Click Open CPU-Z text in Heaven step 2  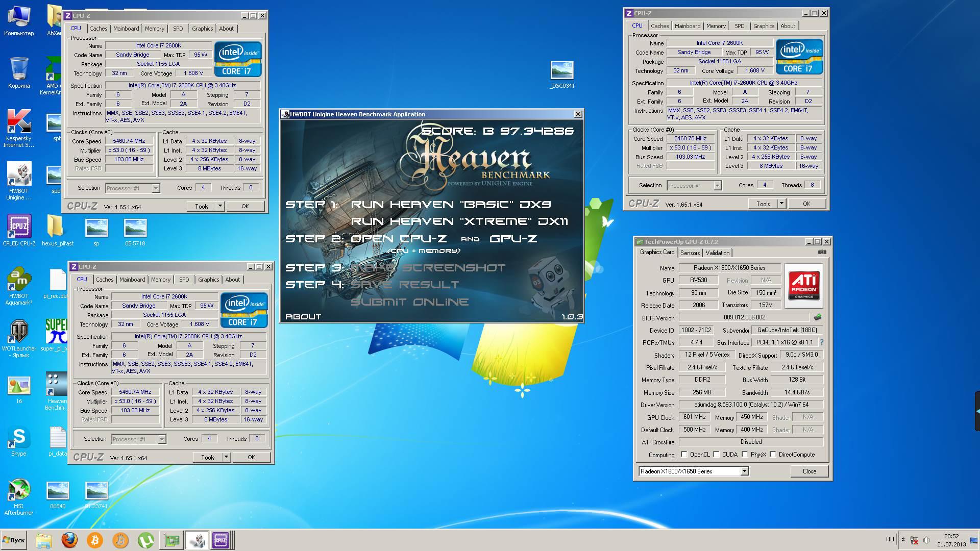pos(399,239)
